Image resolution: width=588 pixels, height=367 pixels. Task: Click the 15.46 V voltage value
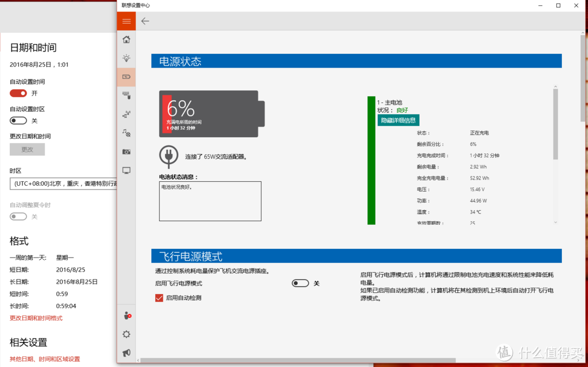(477, 189)
